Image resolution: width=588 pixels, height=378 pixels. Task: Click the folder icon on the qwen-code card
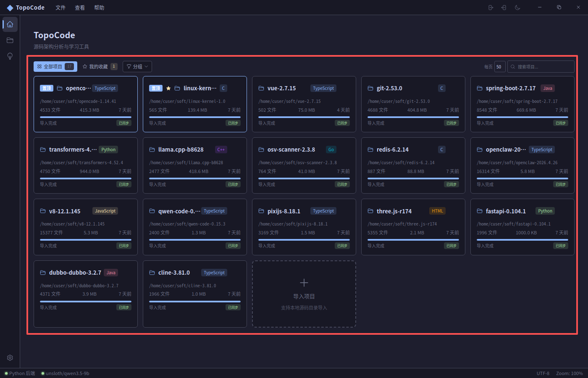(x=152, y=211)
